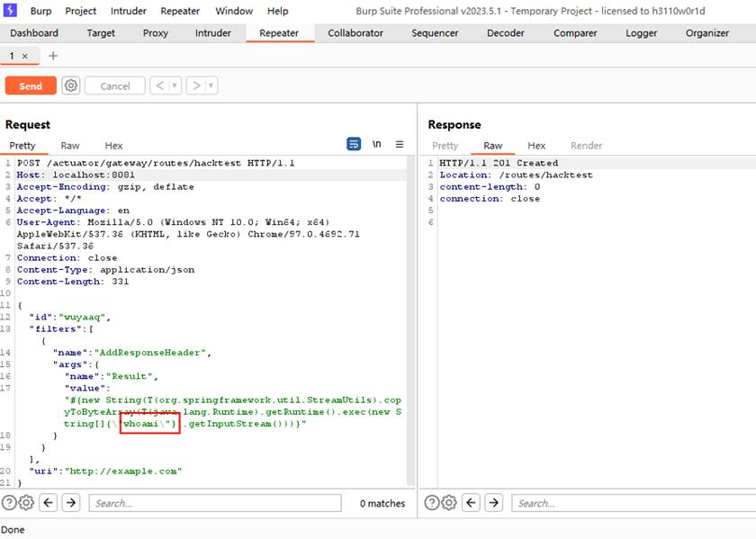756x539 pixels.
Task: Add a new Repeater tab with plus
Action: tap(53, 56)
